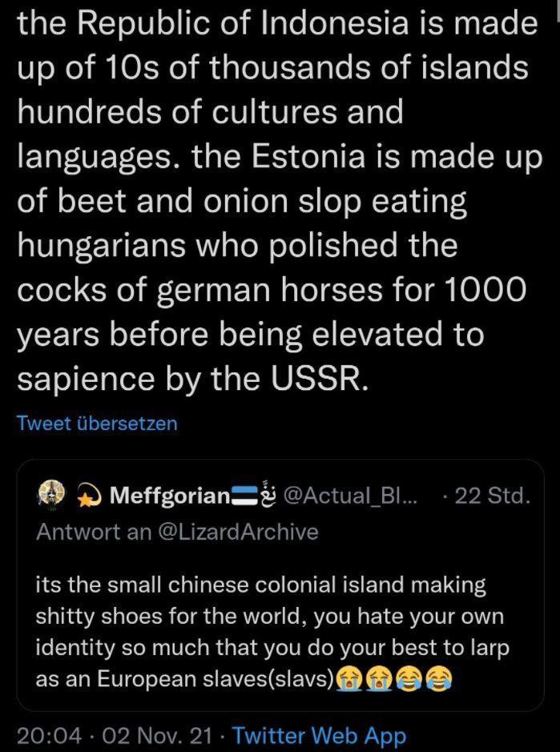The height and width of the screenshot is (752, 560).
Task: Click the last tears of joy emoji
Action: pos(439,680)
